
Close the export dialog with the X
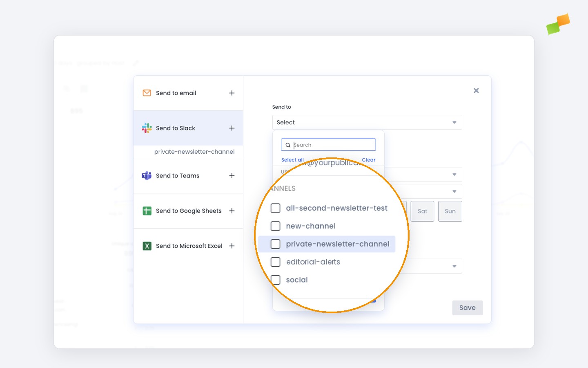[476, 90]
